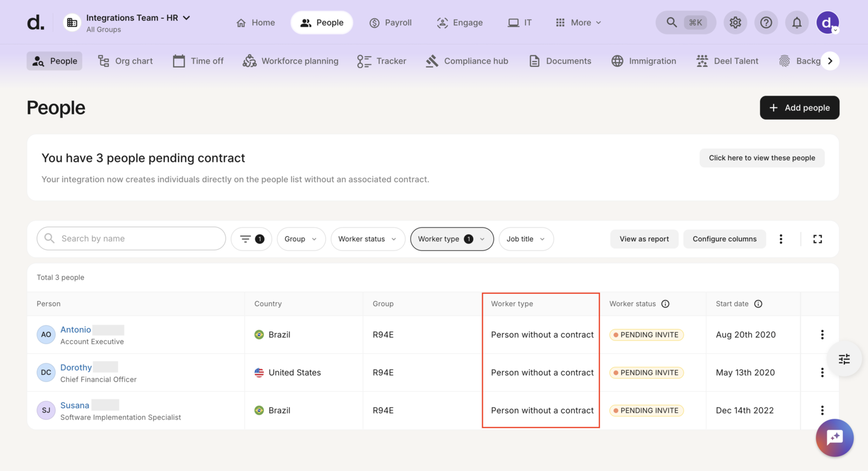Expand the Group filter dropdown
The width and height of the screenshot is (868, 471).
[x=301, y=239]
